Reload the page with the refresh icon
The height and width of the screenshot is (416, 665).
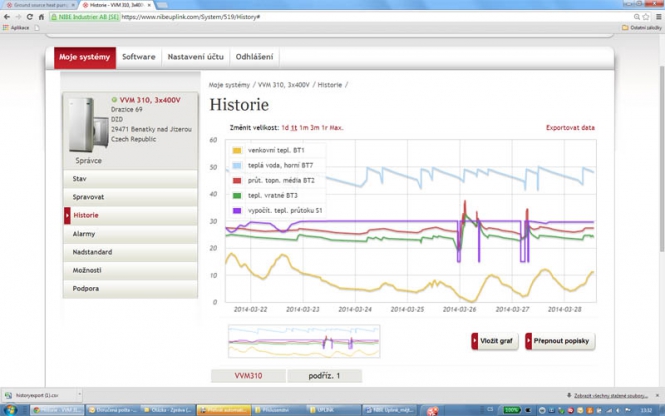coord(30,17)
